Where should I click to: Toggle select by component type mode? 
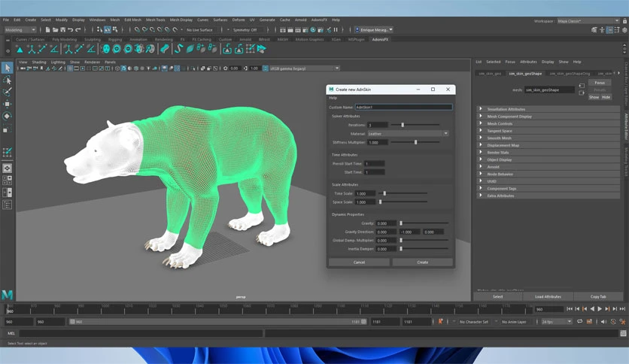pos(115,29)
